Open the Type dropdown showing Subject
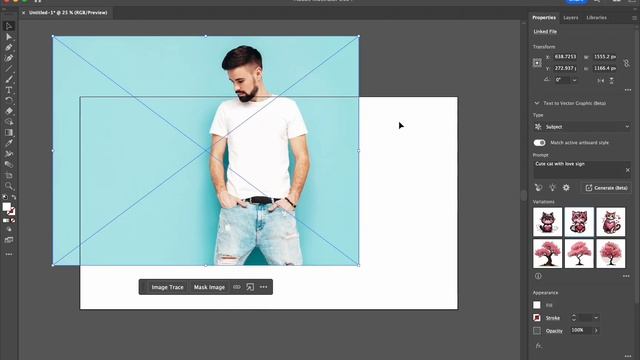Screen dimensions: 640x360 coord(582,127)
